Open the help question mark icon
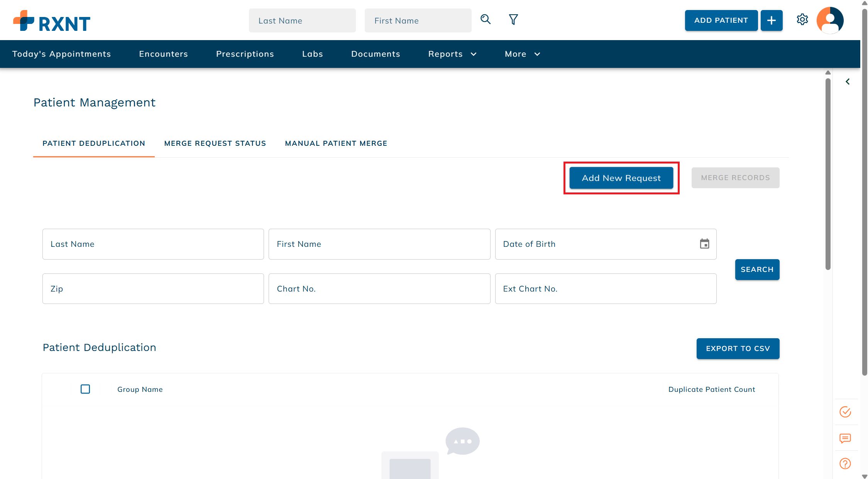 click(845, 464)
